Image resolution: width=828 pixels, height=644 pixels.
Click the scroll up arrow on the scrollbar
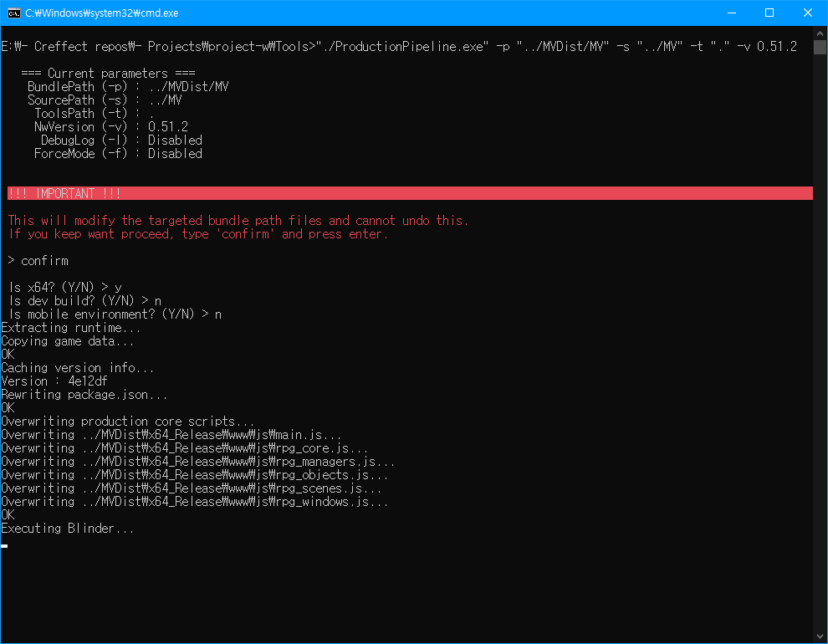820,33
